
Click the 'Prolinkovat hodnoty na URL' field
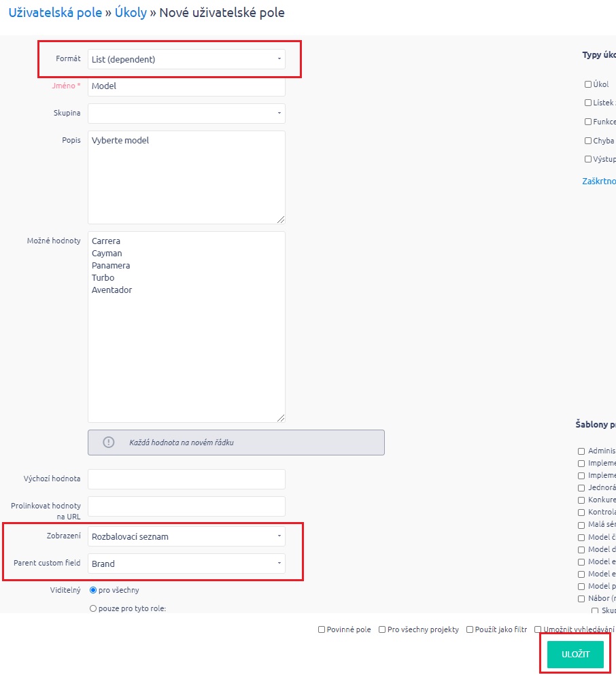(x=186, y=506)
